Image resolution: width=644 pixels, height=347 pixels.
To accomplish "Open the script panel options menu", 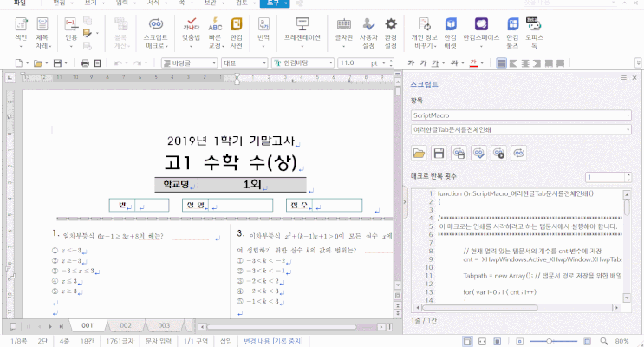I will tap(623, 77).
